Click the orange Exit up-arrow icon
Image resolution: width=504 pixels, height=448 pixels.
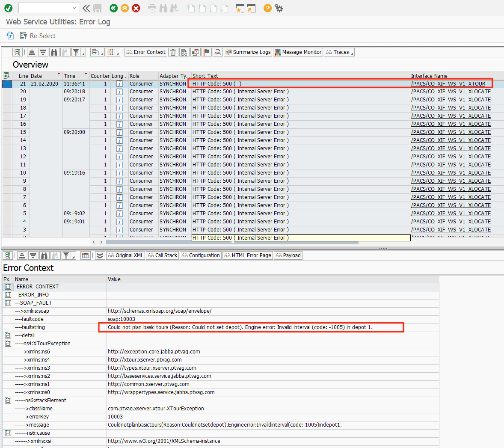point(125,8)
